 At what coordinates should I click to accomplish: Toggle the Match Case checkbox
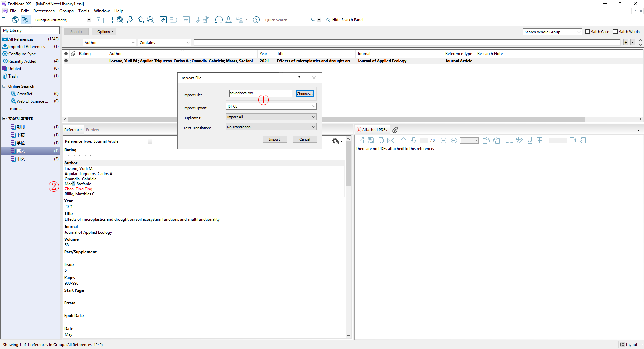click(587, 32)
